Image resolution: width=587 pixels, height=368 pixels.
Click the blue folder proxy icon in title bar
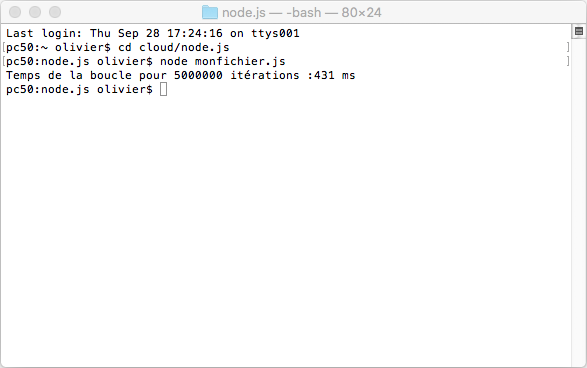pos(210,12)
